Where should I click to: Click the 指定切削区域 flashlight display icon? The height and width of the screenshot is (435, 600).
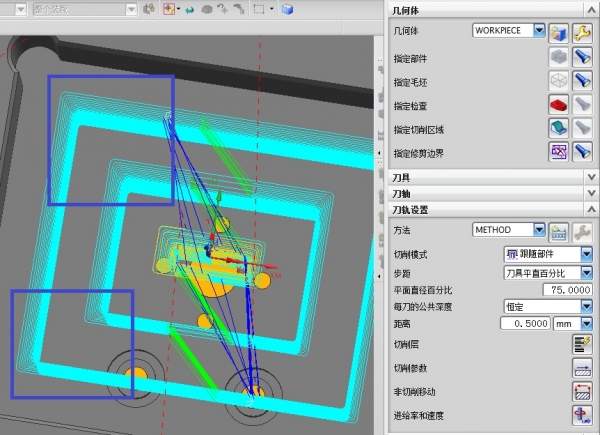tap(582, 128)
